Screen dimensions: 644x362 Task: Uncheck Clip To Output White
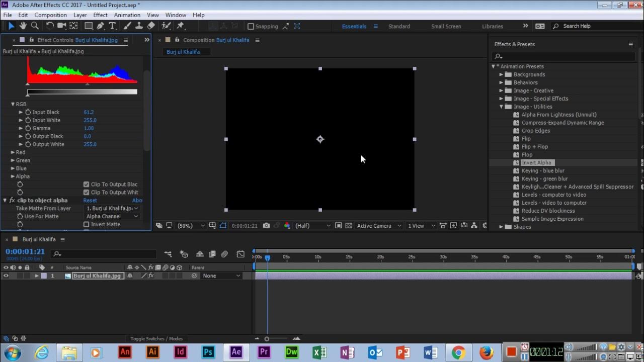[86, 193]
